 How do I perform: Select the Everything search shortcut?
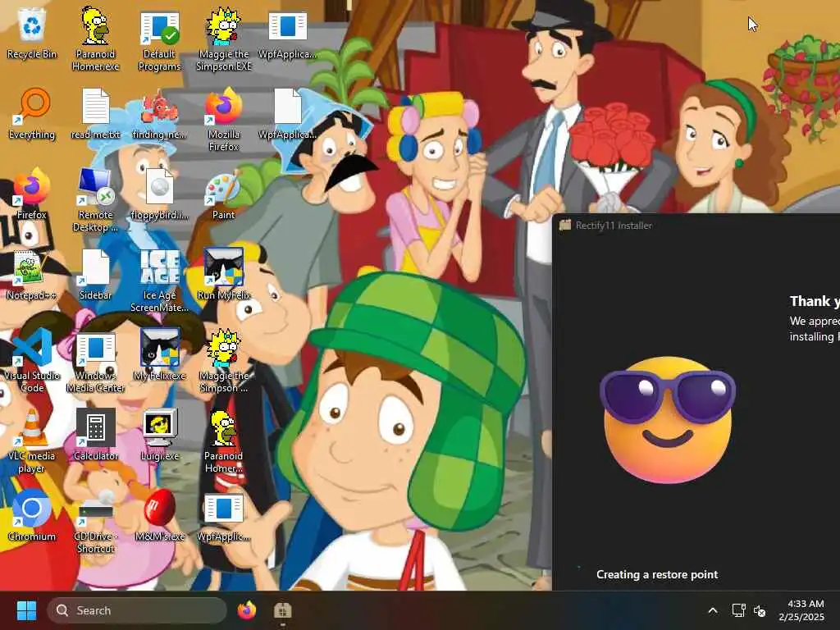32,114
